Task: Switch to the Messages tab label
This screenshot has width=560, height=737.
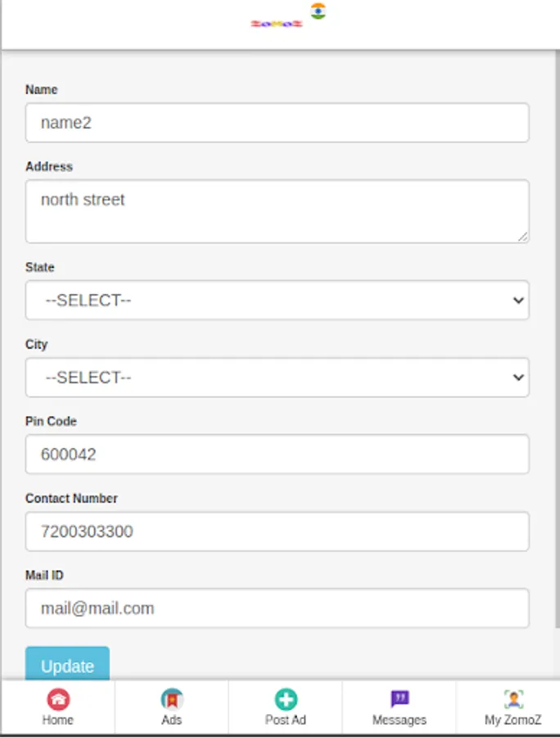Action: point(400,720)
